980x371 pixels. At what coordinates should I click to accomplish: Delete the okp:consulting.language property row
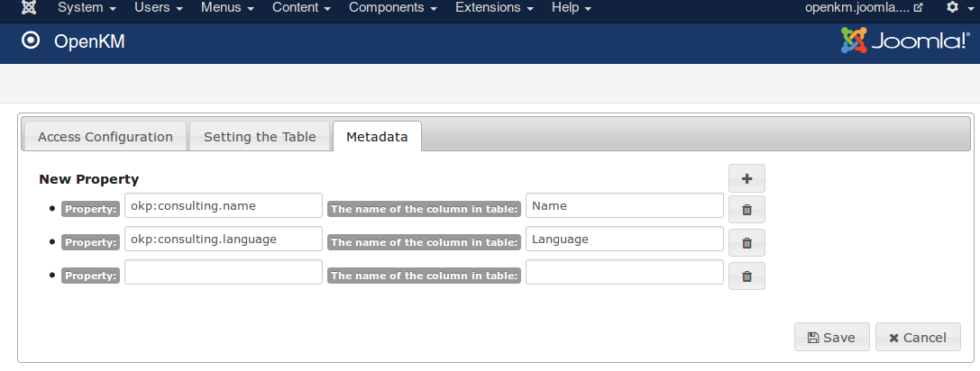click(746, 242)
